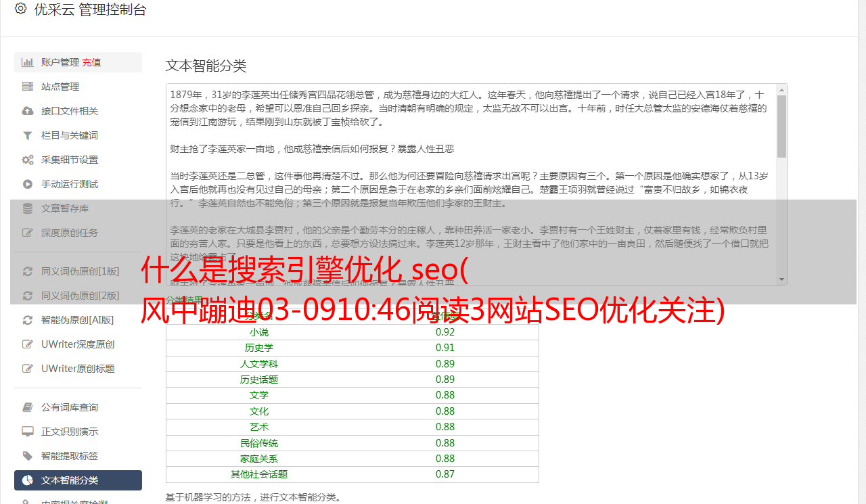Click the text area scroll up arrow

point(781,89)
